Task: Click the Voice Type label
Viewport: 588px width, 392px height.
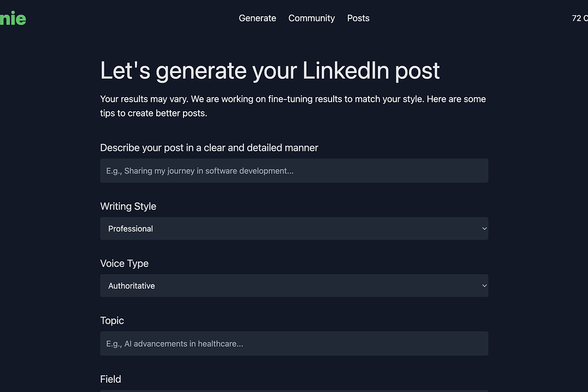Action: [x=124, y=263]
